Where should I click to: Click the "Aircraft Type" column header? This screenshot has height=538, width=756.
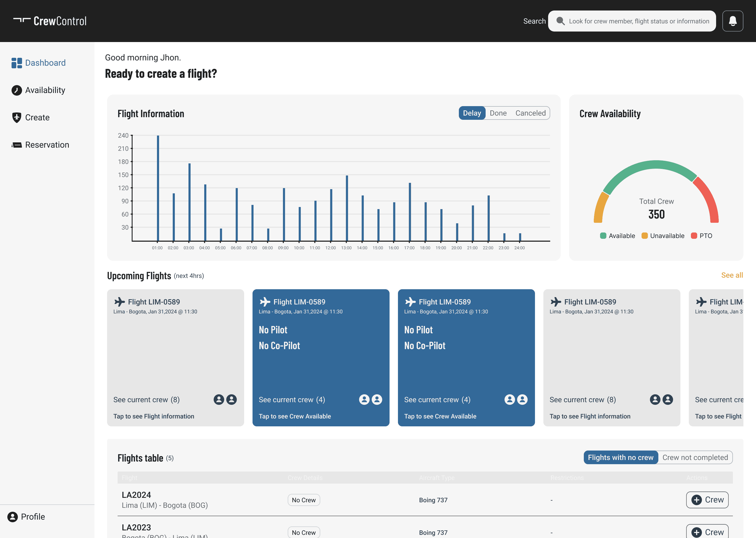click(x=437, y=478)
